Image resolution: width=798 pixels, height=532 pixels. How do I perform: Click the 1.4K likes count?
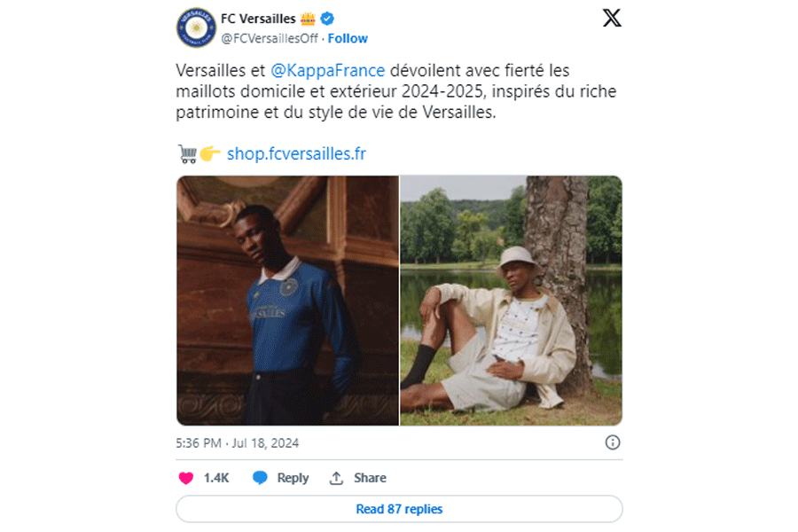tap(216, 478)
